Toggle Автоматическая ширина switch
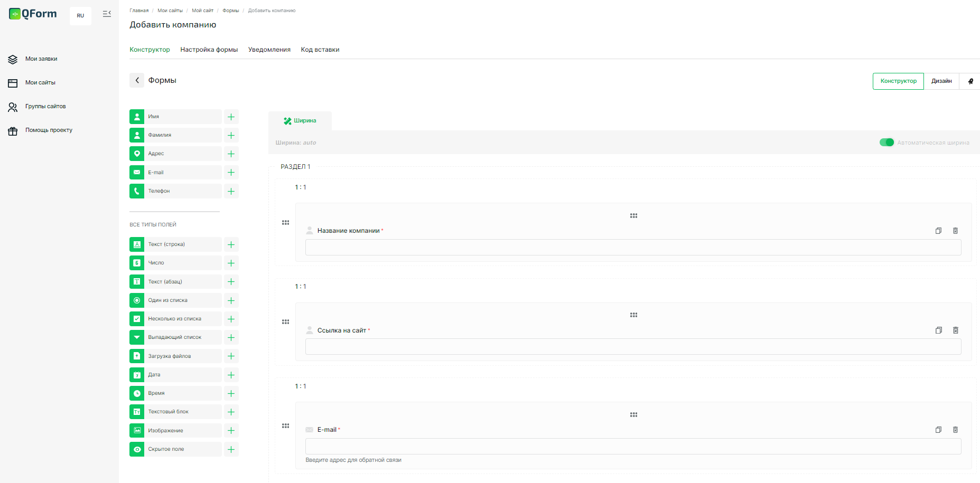 click(x=886, y=143)
